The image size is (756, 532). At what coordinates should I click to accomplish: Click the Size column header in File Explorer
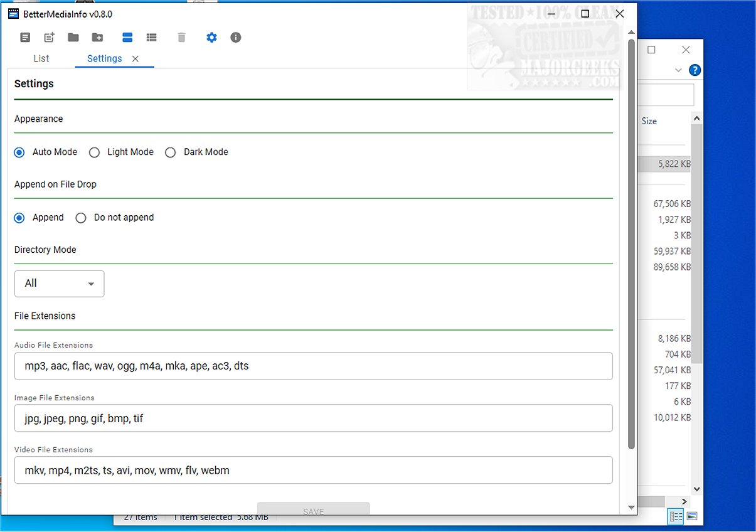pyautogui.click(x=649, y=121)
